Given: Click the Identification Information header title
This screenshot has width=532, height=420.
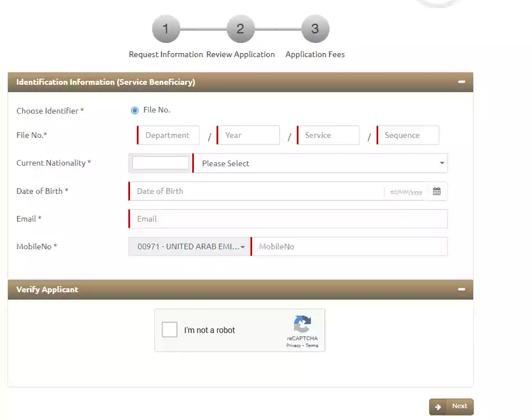Looking at the screenshot, I should (106, 82).
